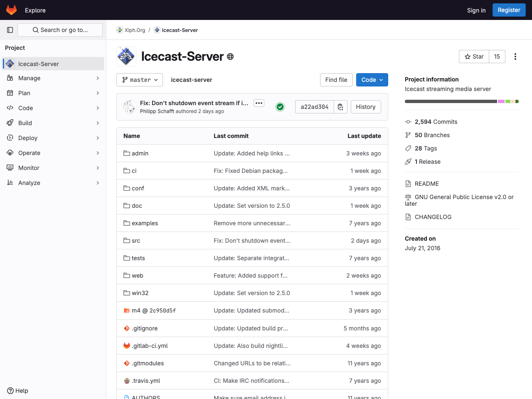Click the GitLab fox logo
Image resolution: width=532 pixels, height=399 pixels.
tap(11, 10)
